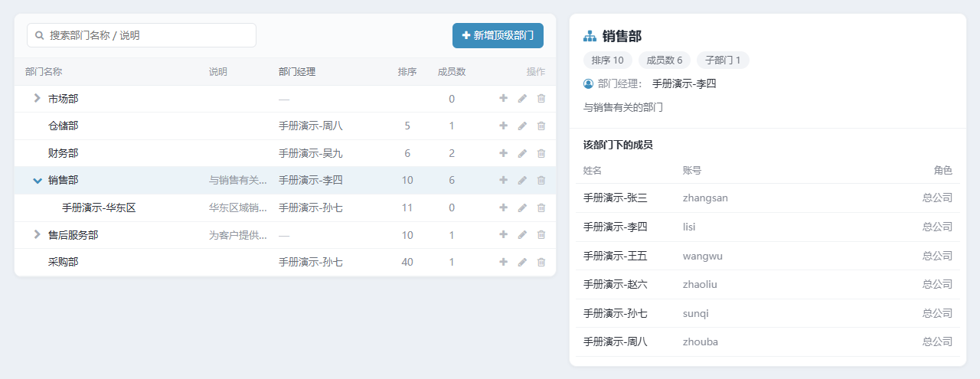Click the 部门经理 column header

click(x=297, y=72)
